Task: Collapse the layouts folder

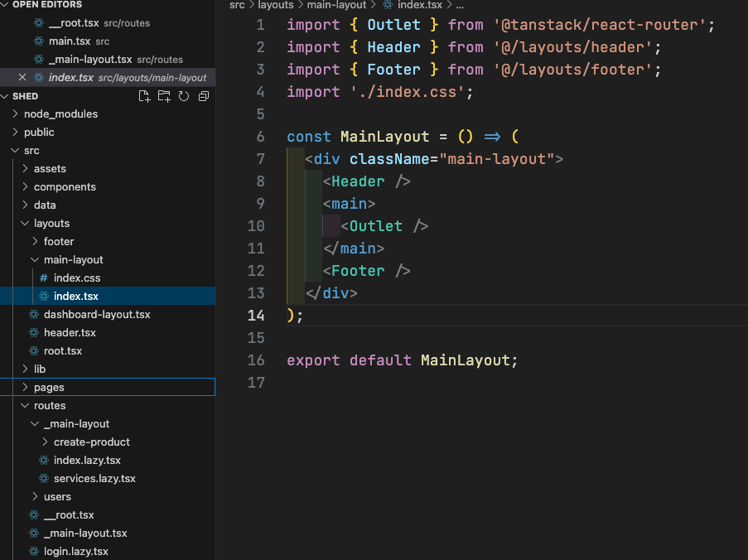Action: 26,223
